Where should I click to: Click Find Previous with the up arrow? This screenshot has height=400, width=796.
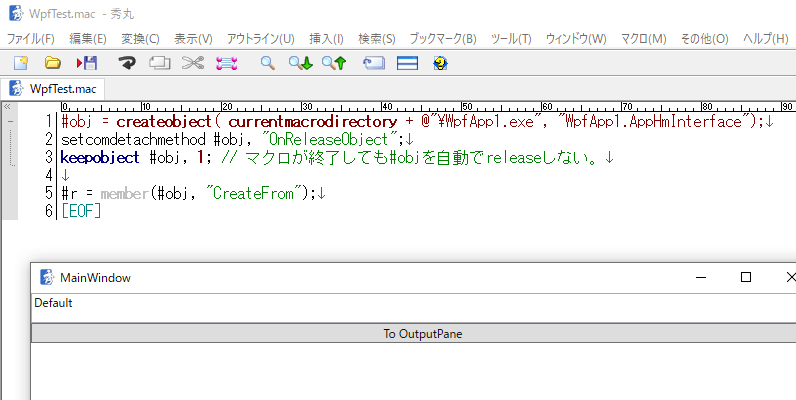pyautogui.click(x=333, y=63)
